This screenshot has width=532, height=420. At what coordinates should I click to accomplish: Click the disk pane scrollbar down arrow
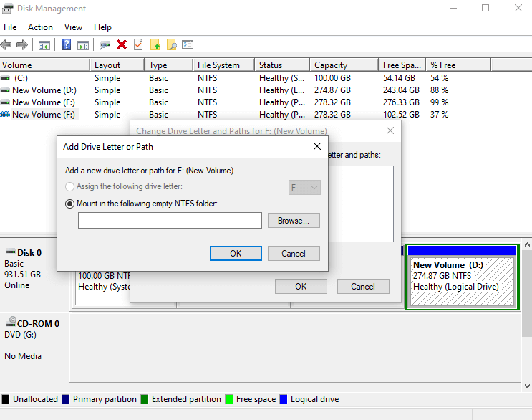(527, 386)
